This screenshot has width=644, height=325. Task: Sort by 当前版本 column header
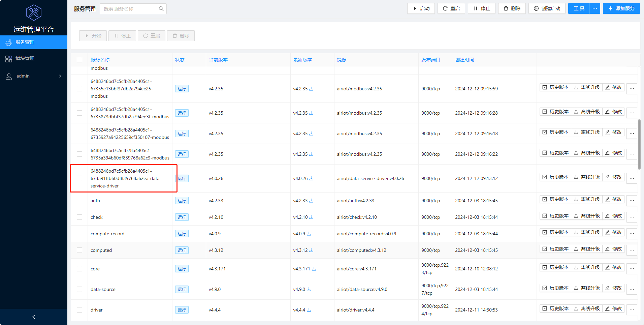click(x=218, y=60)
